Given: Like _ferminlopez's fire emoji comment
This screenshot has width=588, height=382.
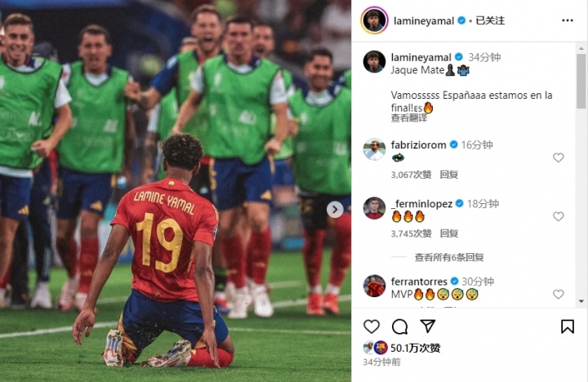Looking at the screenshot, I should 559,216.
